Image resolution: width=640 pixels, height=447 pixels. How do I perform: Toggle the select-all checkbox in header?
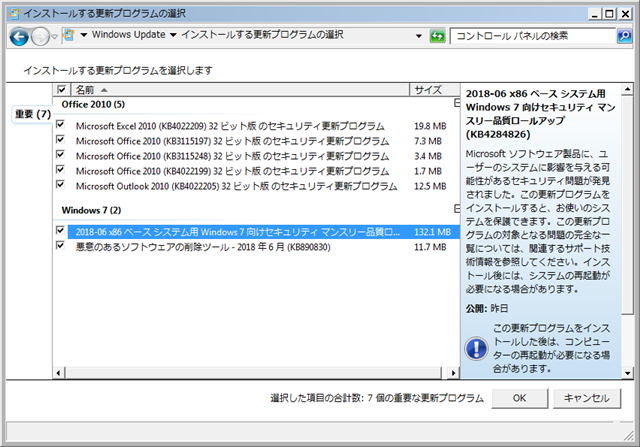coord(62,89)
